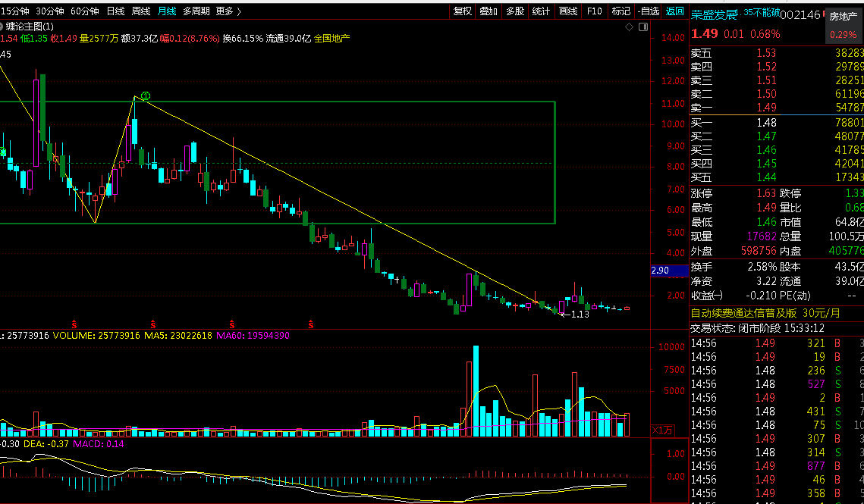Select the 月线 monthly chart tab
The image size is (864, 504).
[x=167, y=11]
